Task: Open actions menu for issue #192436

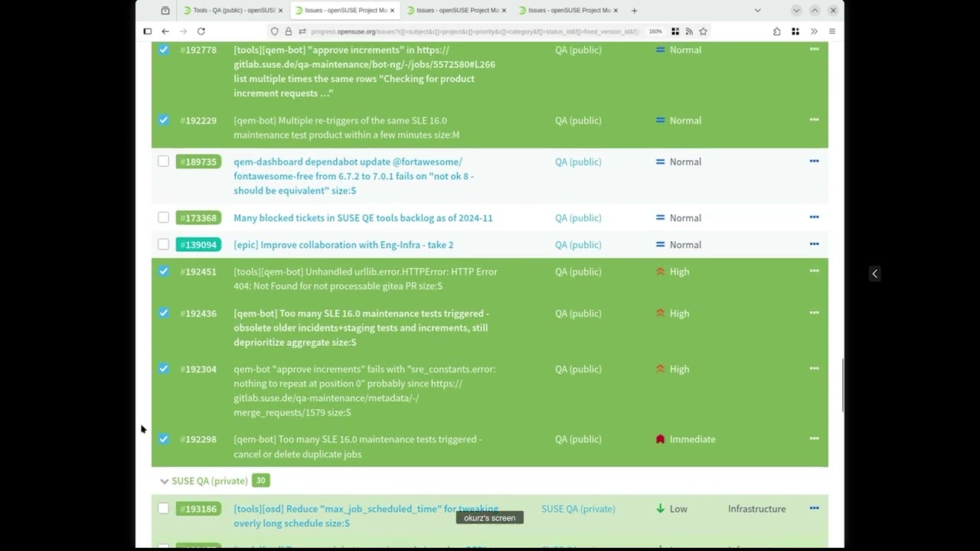Action: (814, 312)
